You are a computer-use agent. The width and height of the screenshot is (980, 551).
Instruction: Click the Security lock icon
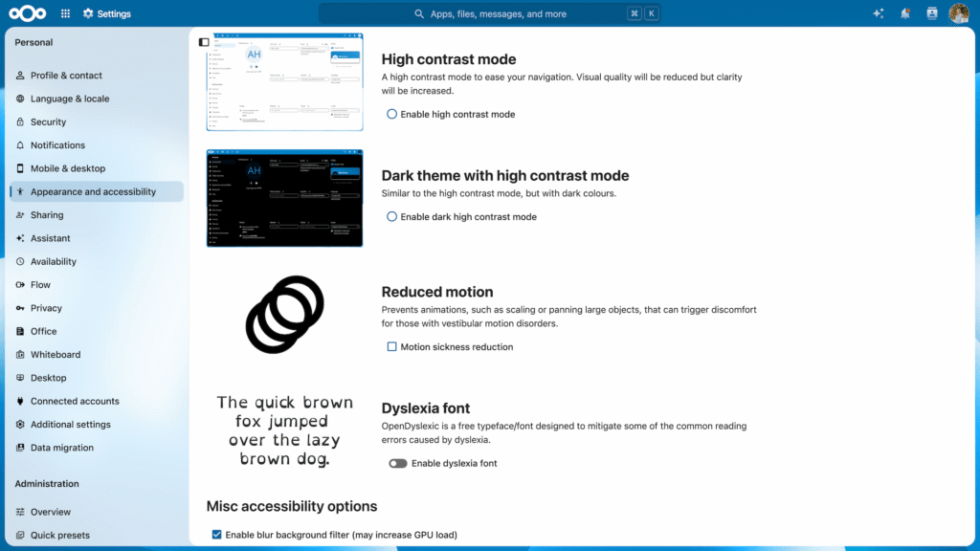(x=20, y=121)
